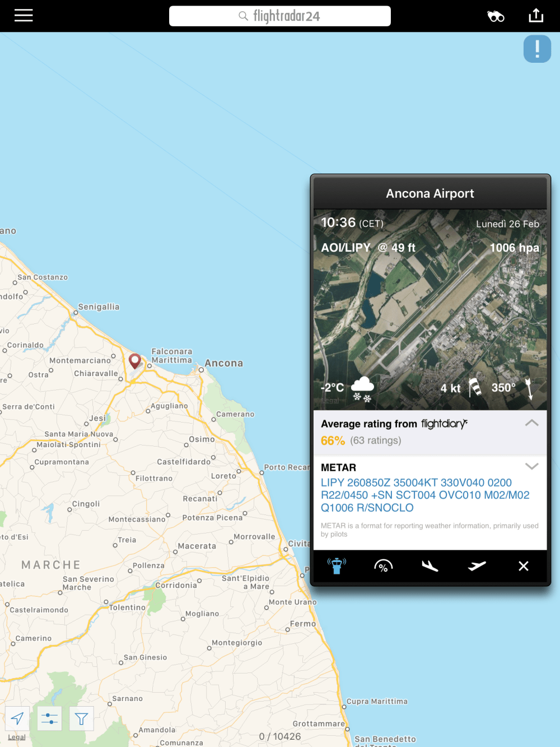Show arrivals with the landing plane icon
Image resolution: width=560 pixels, height=747 pixels.
pos(430,566)
